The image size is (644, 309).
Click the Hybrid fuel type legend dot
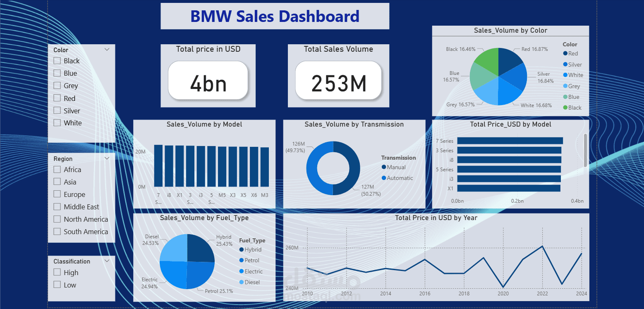coord(242,249)
